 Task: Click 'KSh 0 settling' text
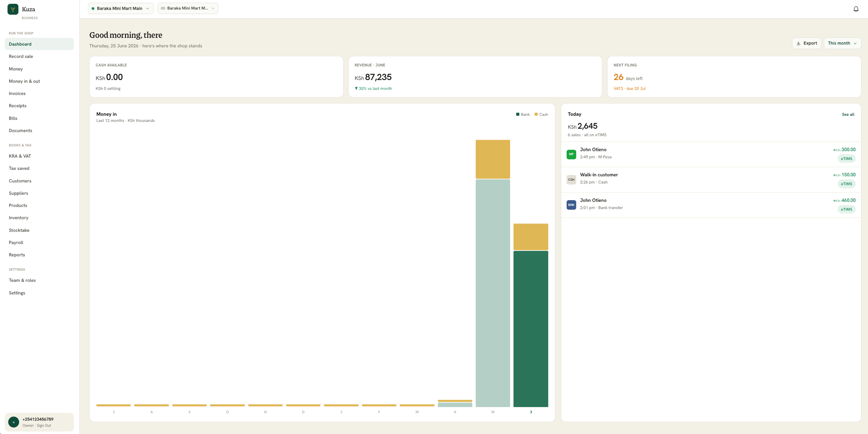(x=108, y=89)
